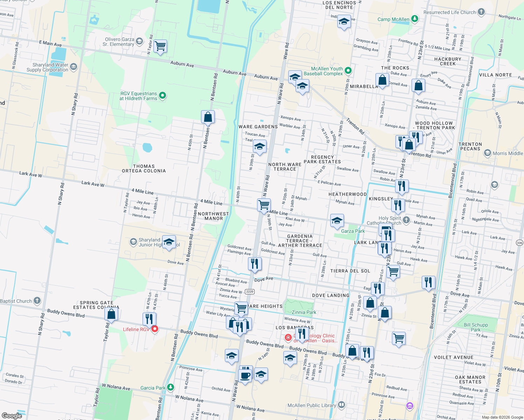This screenshot has width=524, height=420.
Task: Click the shopping cart icon beside Olivero Garza Sr. Elementary
Action: 160,47
